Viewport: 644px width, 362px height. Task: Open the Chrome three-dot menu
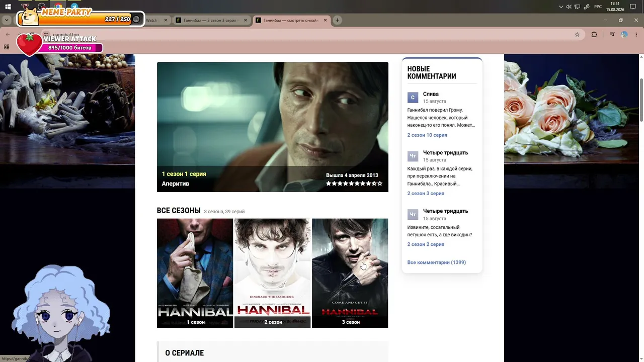coord(637,34)
